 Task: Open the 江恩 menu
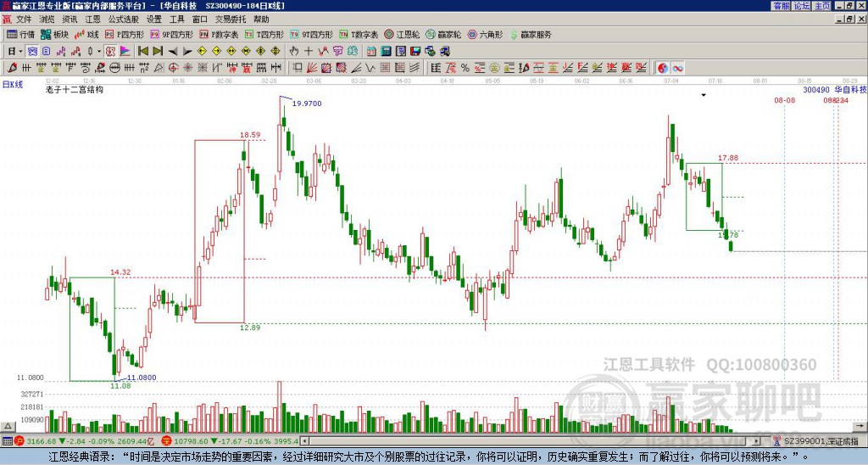[93, 20]
